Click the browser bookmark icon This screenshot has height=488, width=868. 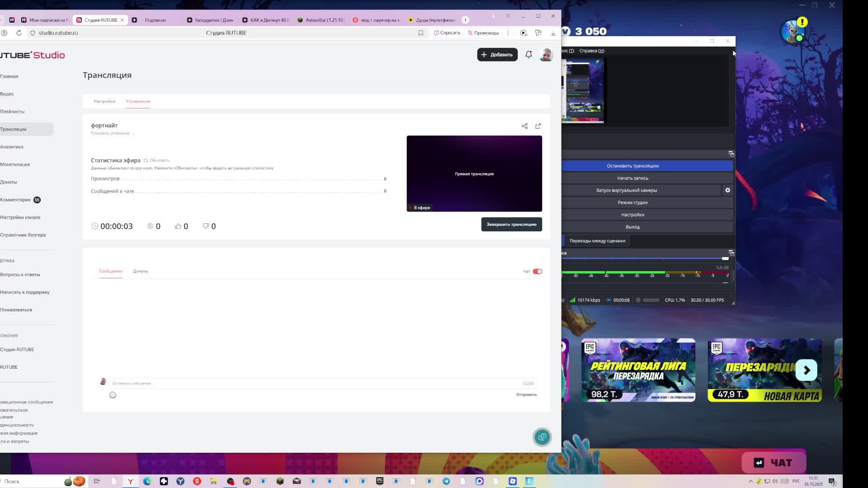[x=420, y=33]
